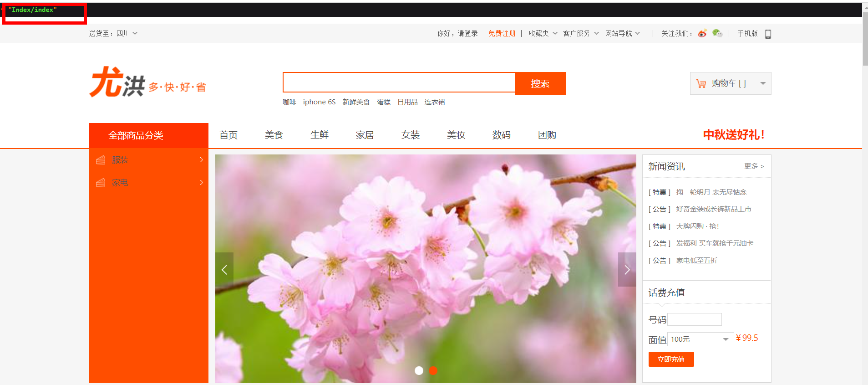Image resolution: width=868 pixels, height=385 pixels.
Task: Open news 家电低至五折
Action: [696, 261]
